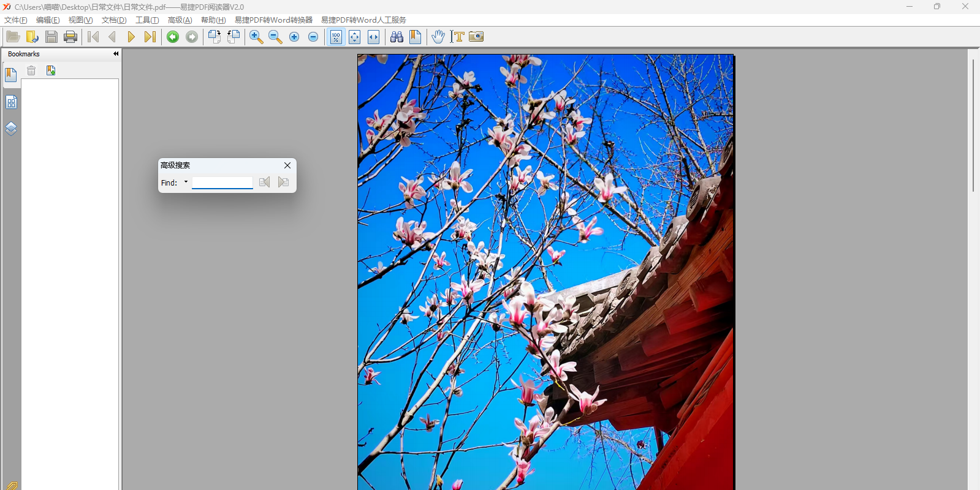This screenshot has height=490, width=980.
Task: Jump to next page with yellow arrow
Action: [131, 37]
